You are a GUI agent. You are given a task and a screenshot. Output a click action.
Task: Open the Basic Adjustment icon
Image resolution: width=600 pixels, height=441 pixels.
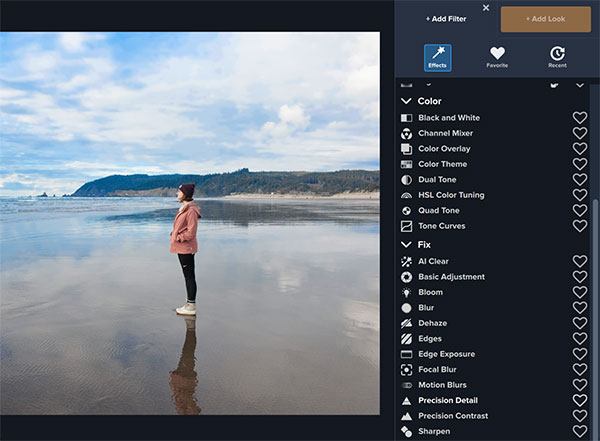click(x=407, y=277)
